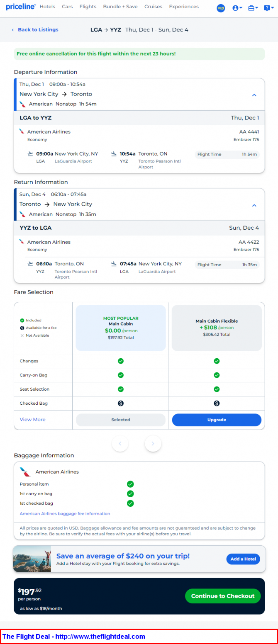Open the help question mark dropdown

tap(268, 8)
